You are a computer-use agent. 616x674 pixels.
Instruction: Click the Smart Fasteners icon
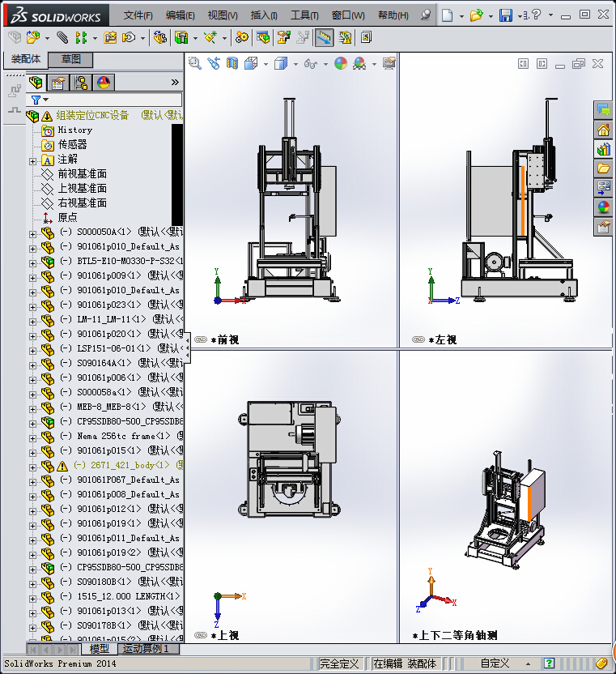coord(110,37)
